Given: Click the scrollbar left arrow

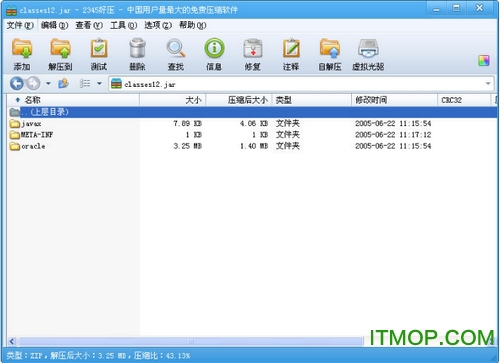Looking at the screenshot, I should click(x=12, y=341).
